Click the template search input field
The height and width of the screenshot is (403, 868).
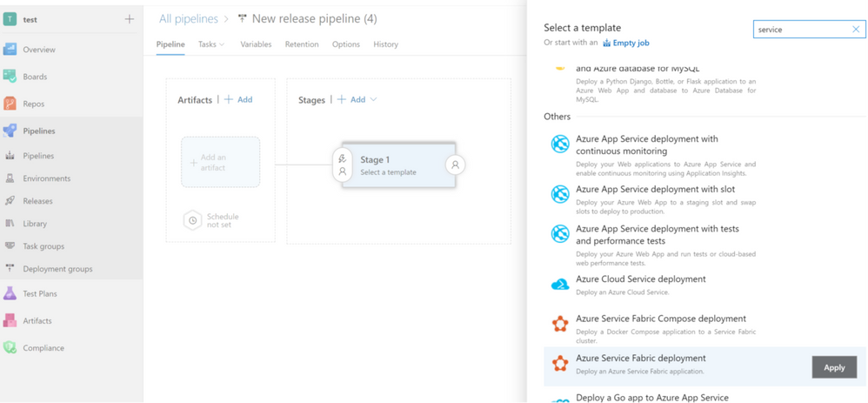[x=800, y=30]
